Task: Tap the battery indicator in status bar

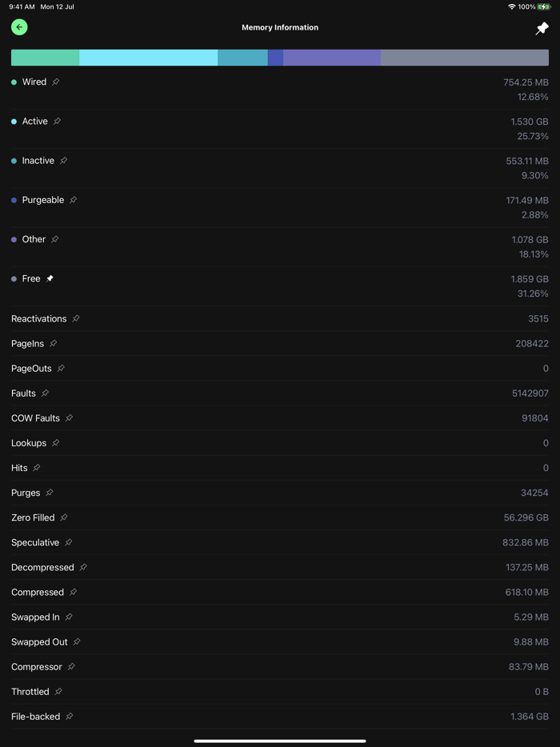Action: pyautogui.click(x=544, y=6)
